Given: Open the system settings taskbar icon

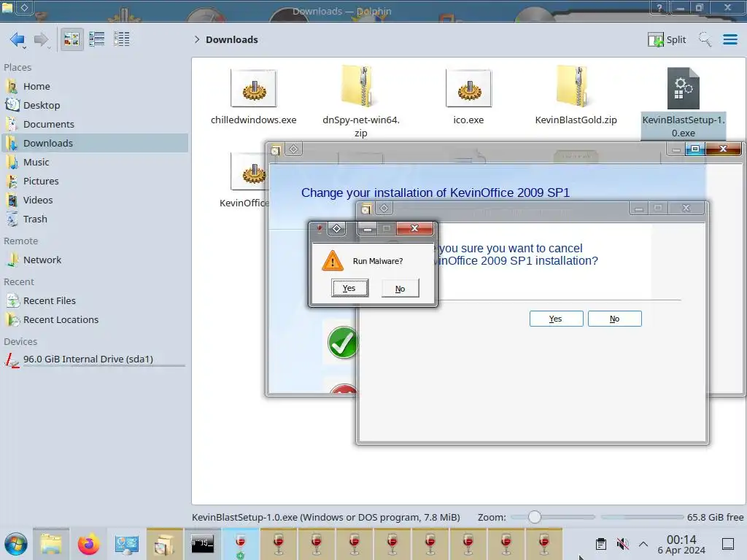Looking at the screenshot, I should click(x=126, y=544).
